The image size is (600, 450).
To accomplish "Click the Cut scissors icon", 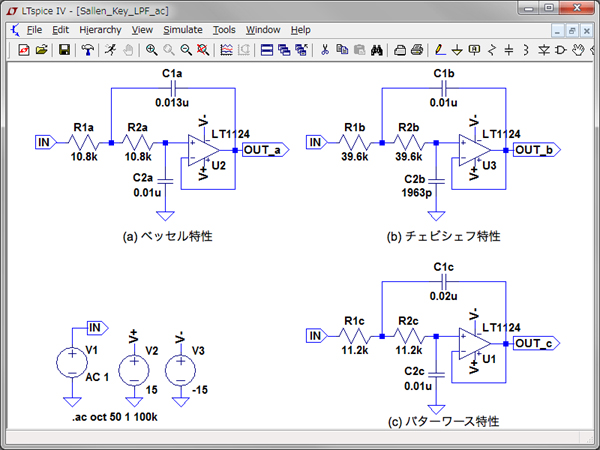I will pyautogui.click(x=326, y=49).
